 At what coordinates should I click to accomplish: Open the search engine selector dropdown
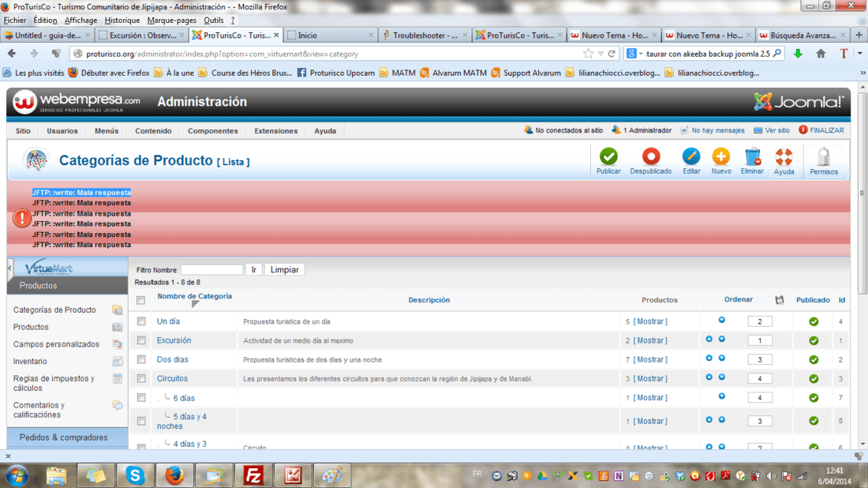coord(634,54)
